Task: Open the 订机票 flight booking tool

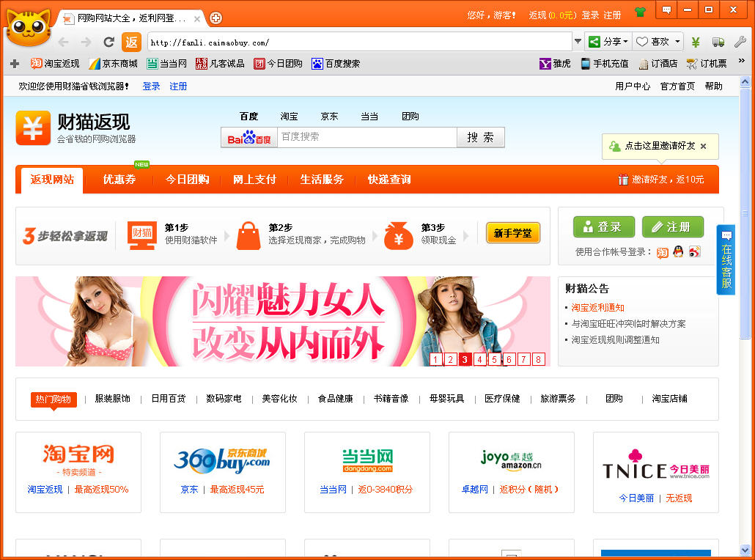Action: [x=707, y=63]
